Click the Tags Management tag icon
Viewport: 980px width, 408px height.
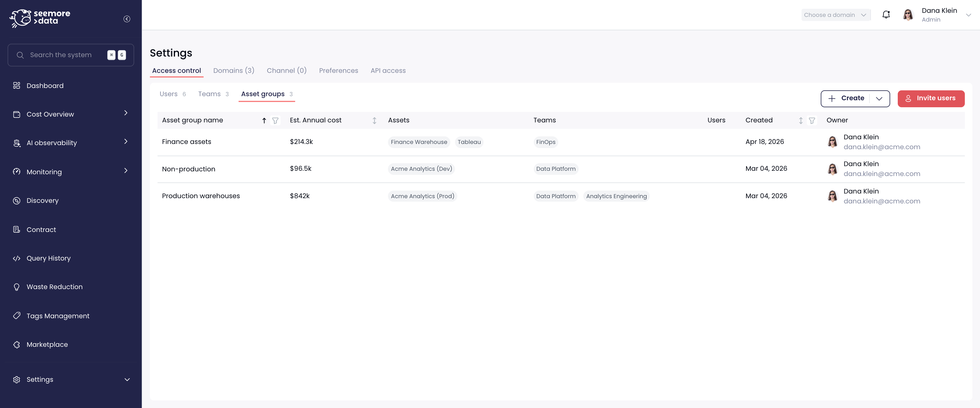coord(16,316)
